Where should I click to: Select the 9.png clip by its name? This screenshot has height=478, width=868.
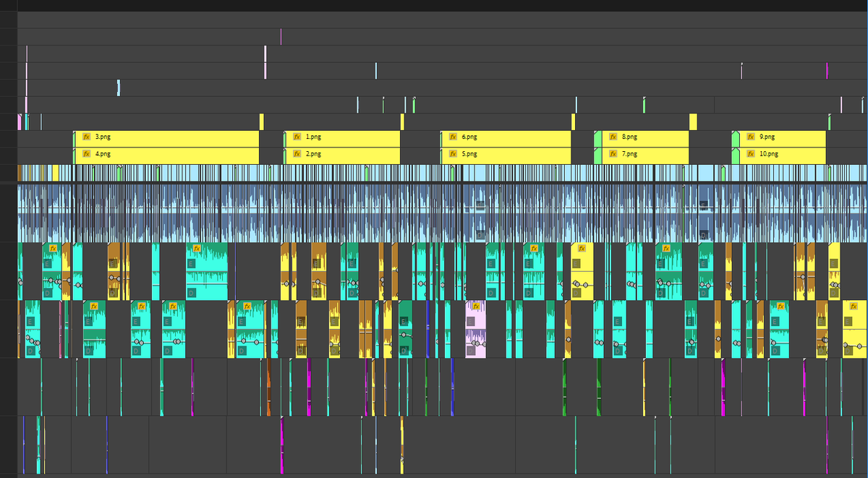(767, 137)
